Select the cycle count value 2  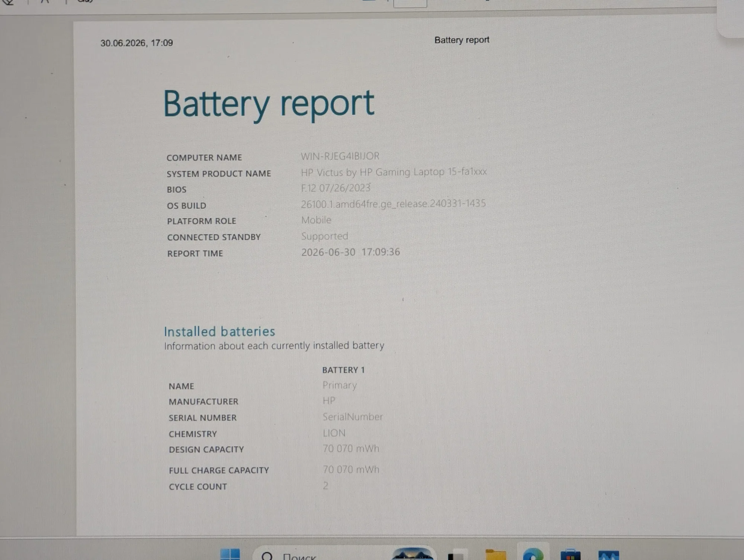[325, 486]
